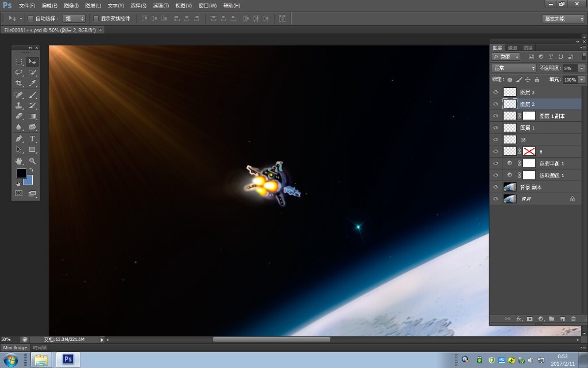This screenshot has width=588, height=368.
Task: Hide the 图层 3 layer
Action: point(496,92)
